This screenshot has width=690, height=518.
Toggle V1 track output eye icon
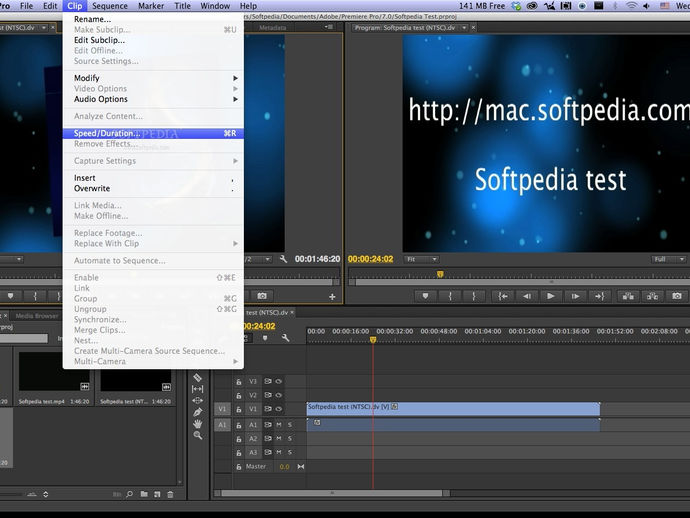point(279,409)
